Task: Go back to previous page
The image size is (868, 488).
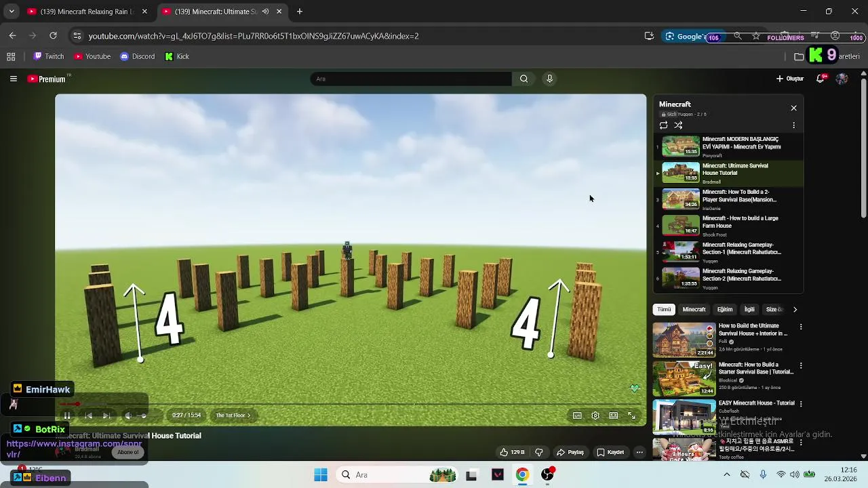Action: [x=12, y=36]
